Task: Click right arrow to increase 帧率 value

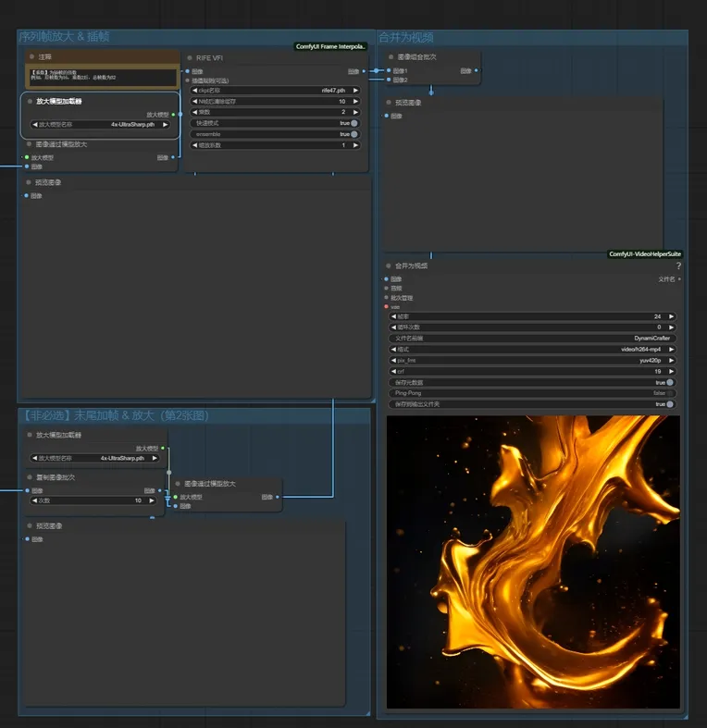Action: pyautogui.click(x=671, y=316)
